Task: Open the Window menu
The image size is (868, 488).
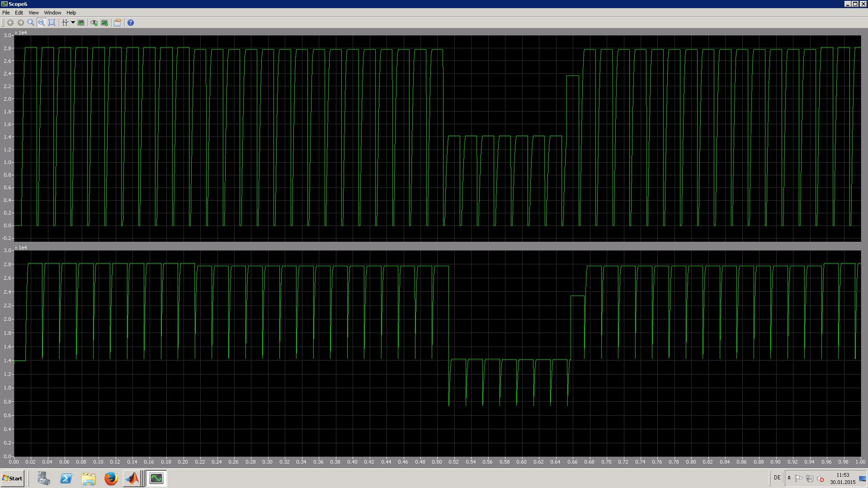Action: (52, 13)
